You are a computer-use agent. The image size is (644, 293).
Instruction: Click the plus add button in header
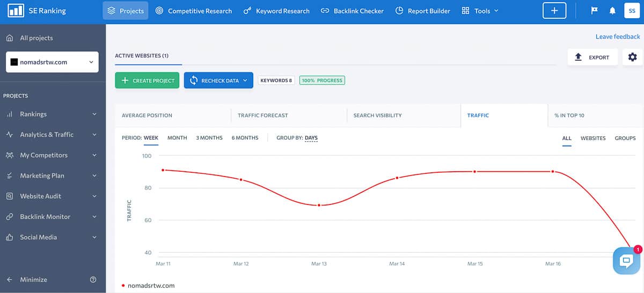[554, 11]
